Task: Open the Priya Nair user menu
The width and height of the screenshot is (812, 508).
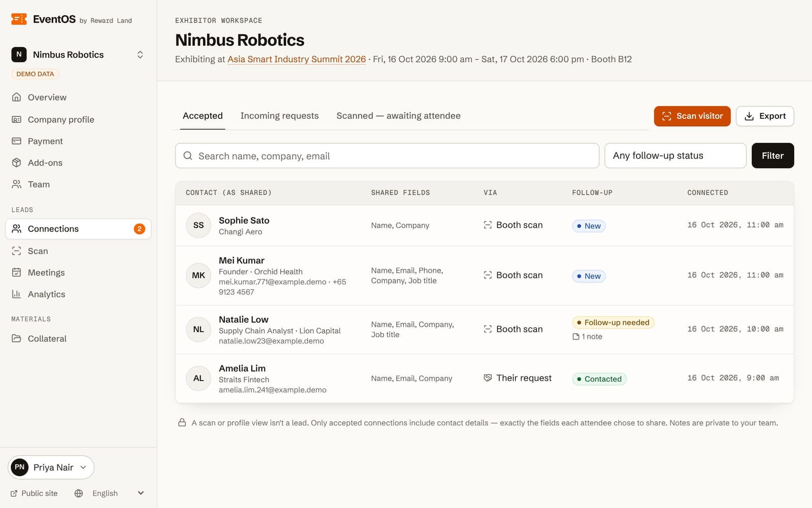Action: point(51,467)
